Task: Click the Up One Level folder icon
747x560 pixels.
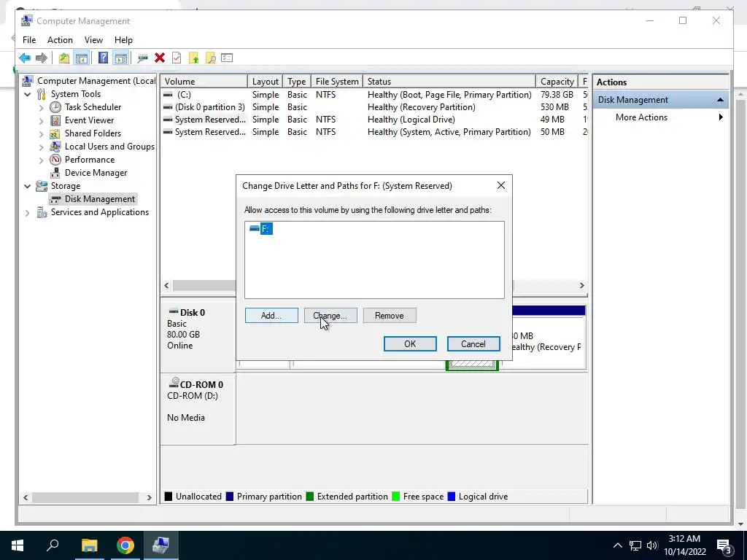Action: pyautogui.click(x=64, y=58)
